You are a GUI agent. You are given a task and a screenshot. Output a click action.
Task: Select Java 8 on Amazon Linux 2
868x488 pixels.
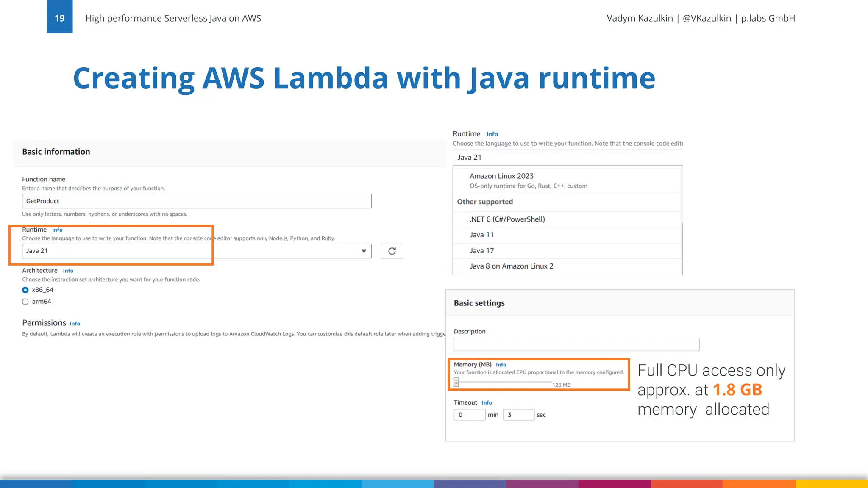(x=511, y=266)
